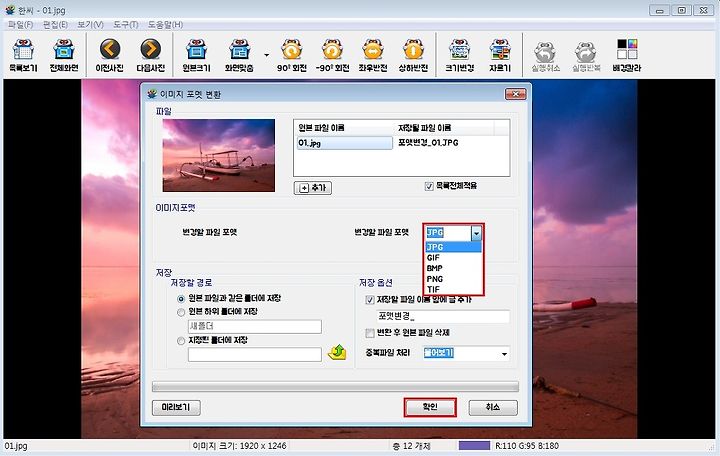Click the 이미지 크기: 1920 x 1246 status text
720x456 pixels.
point(239,446)
